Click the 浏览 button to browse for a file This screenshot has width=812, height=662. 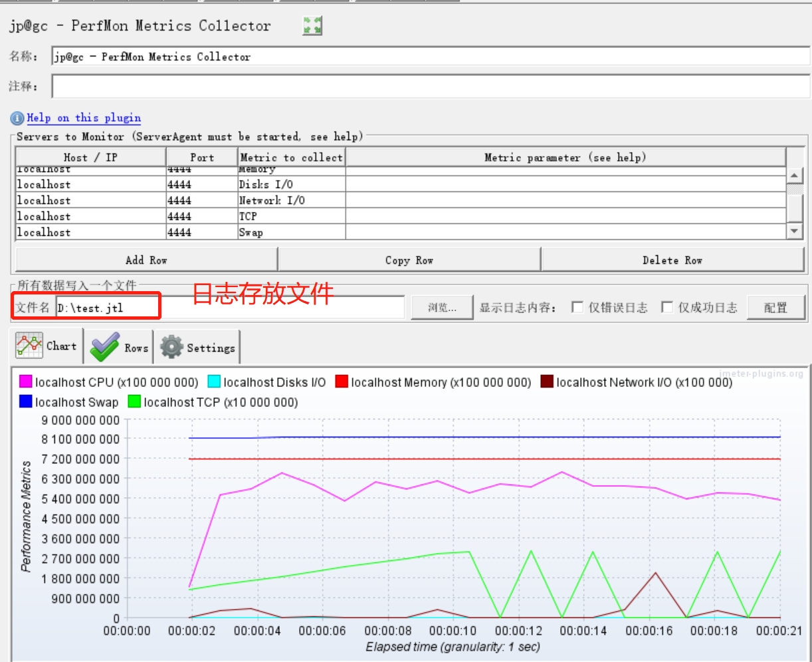(x=441, y=306)
